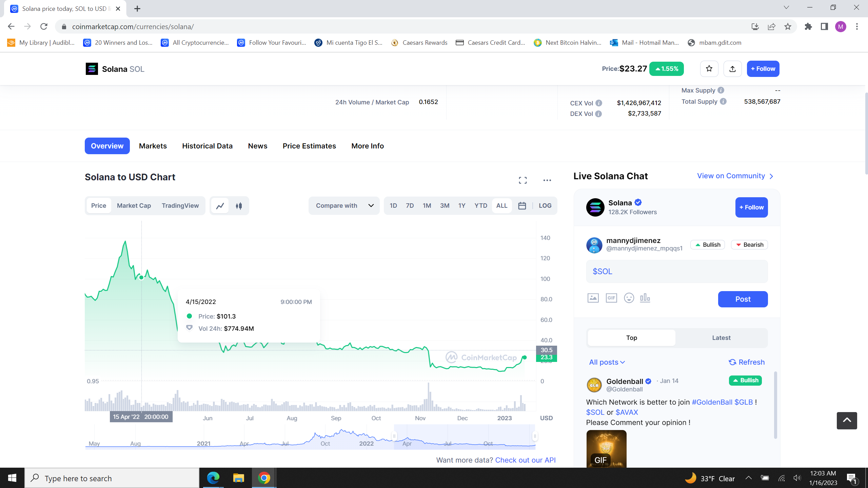This screenshot has width=868, height=488.
Task: Open taskbar notification center icon
Action: coord(852,478)
